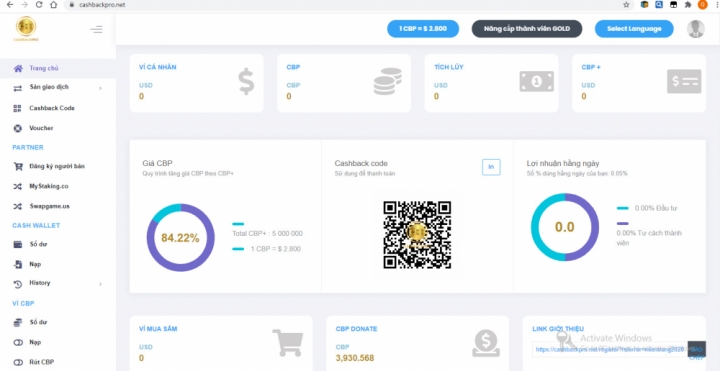Click the wallet icon under Cash Wallet

pos(18,244)
